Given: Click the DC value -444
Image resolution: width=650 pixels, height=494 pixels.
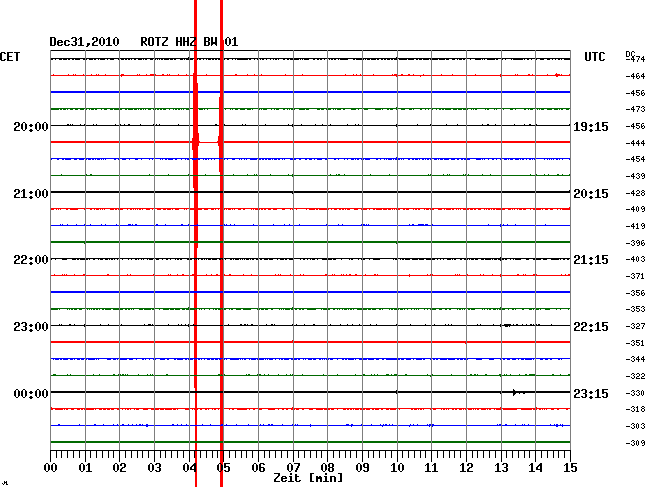Looking at the screenshot, I should pyautogui.click(x=635, y=143).
